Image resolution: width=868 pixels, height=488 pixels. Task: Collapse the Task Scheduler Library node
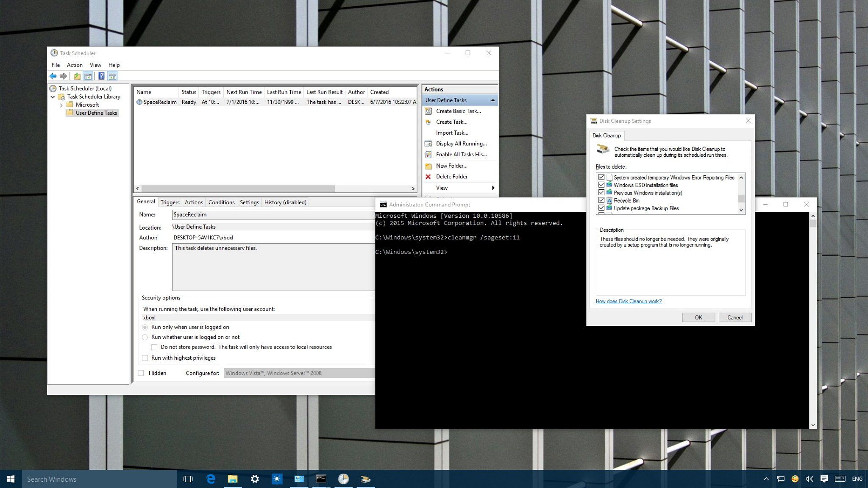(x=53, y=97)
